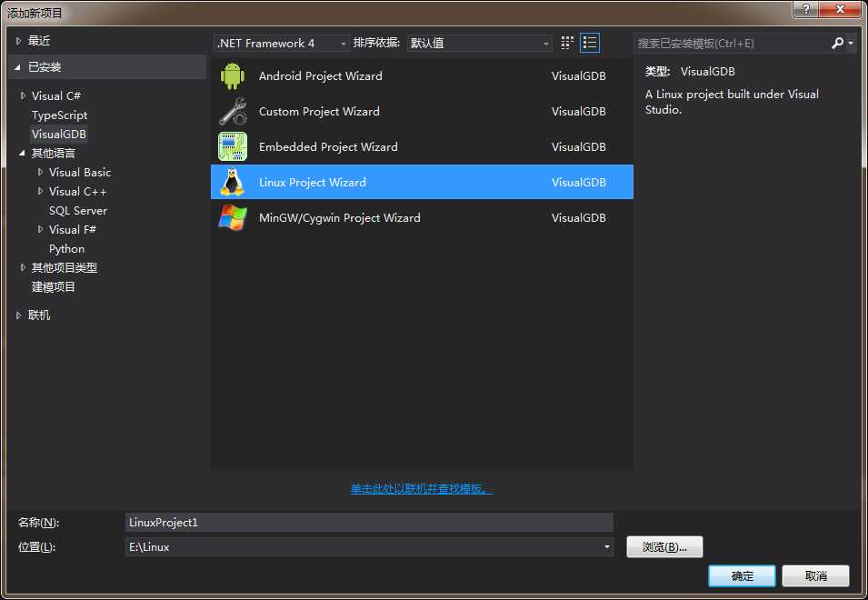Click the 名称 LinuxProject1 name field

pos(369,522)
